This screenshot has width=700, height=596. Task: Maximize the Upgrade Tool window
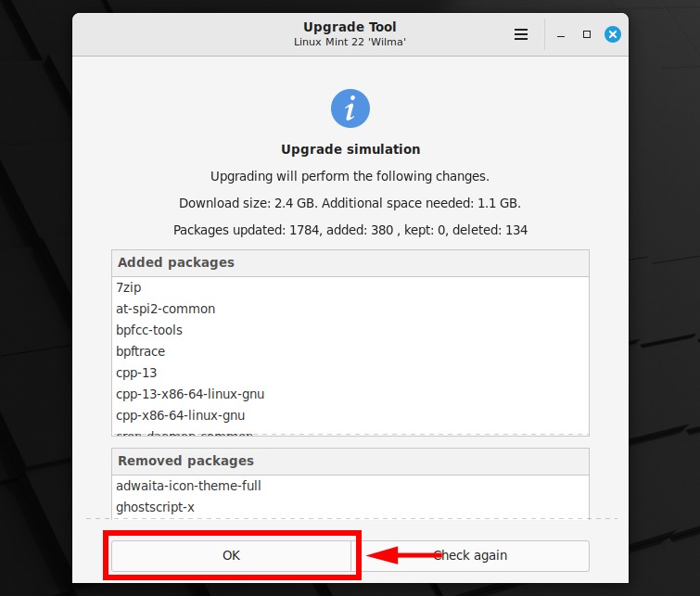pos(587,34)
